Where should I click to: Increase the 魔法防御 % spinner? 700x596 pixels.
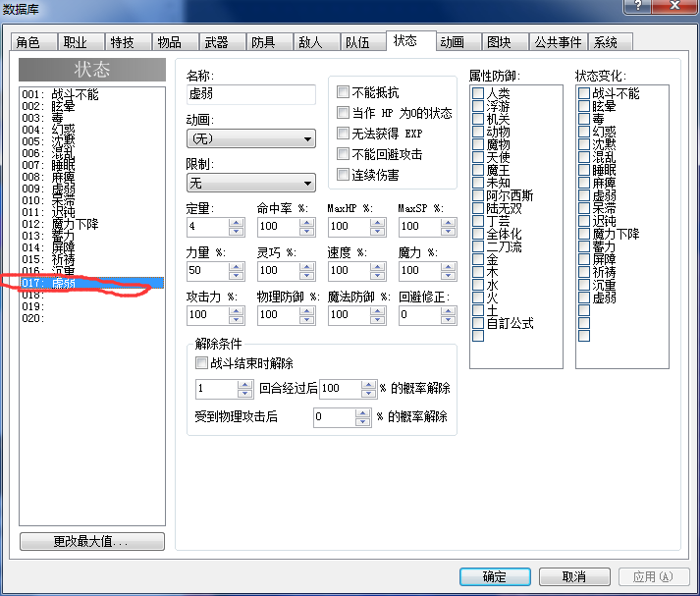(378, 310)
